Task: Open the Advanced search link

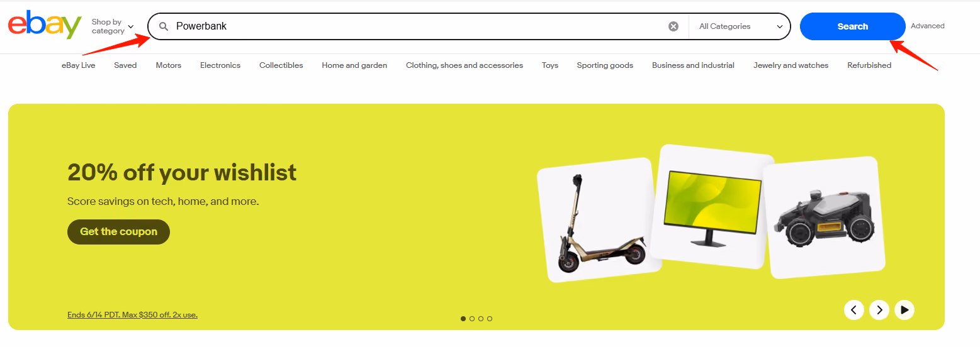Action: [x=927, y=26]
